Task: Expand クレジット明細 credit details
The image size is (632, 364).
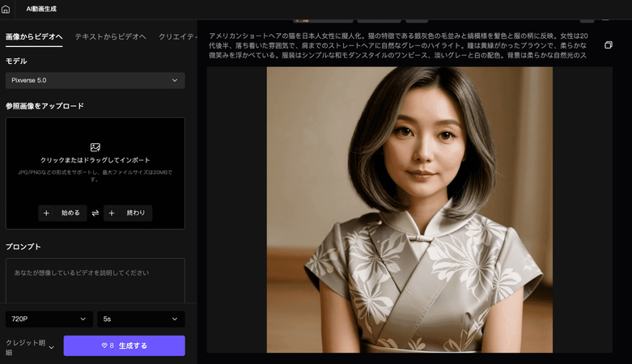Action: coord(30,347)
